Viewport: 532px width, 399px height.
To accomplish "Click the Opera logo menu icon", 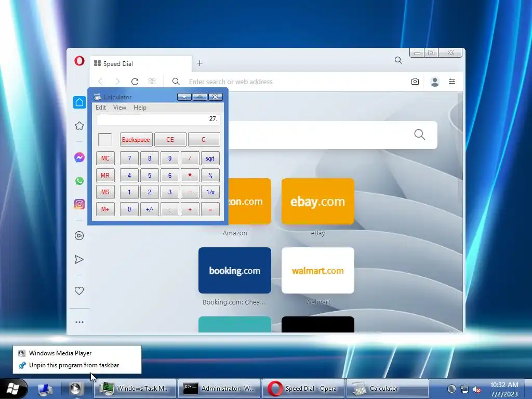I will (79, 61).
